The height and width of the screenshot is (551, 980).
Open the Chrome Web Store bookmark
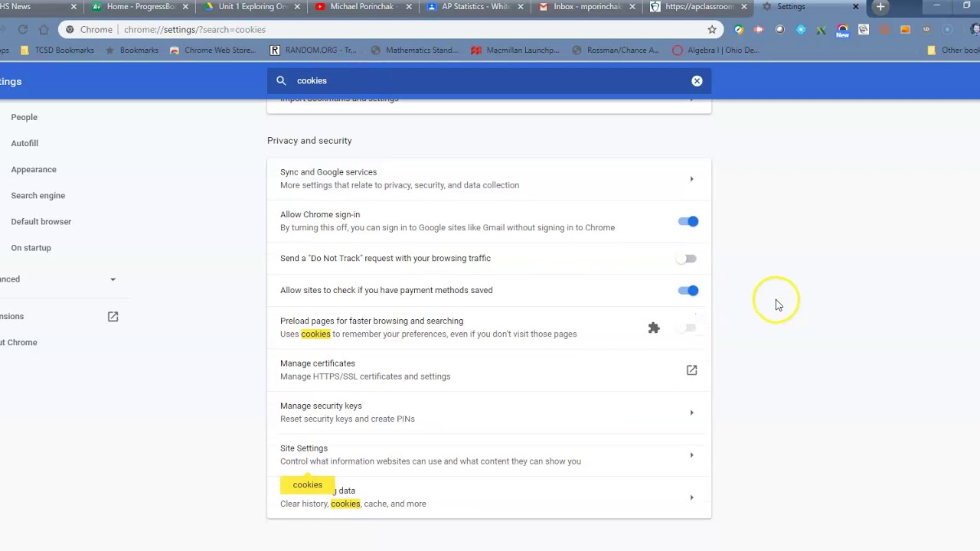[x=213, y=51]
